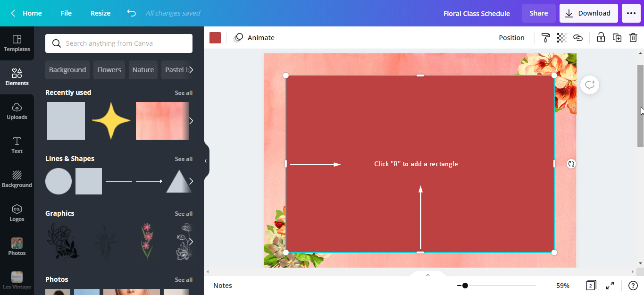Open the red fill color swatch
The image size is (644, 295).
tap(215, 38)
